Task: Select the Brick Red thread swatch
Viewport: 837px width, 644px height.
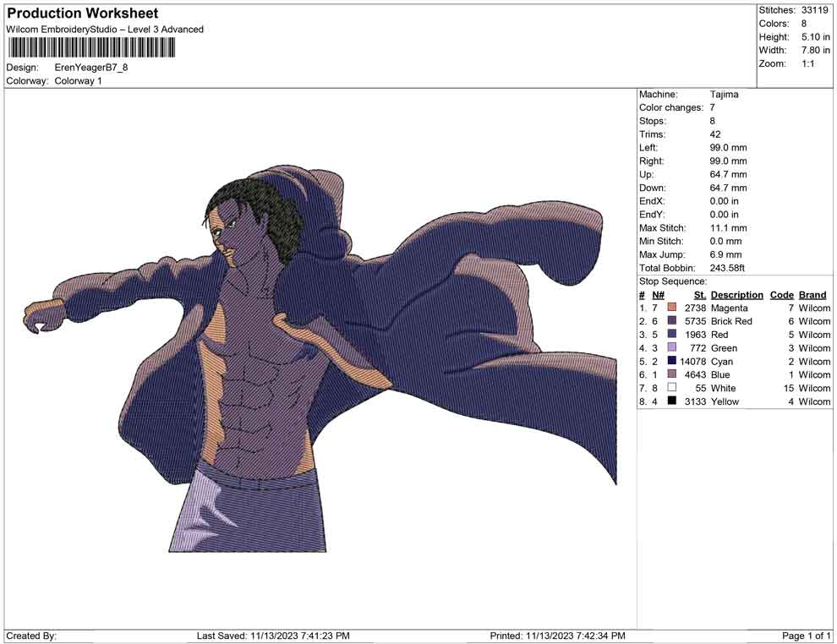Action: pos(670,321)
